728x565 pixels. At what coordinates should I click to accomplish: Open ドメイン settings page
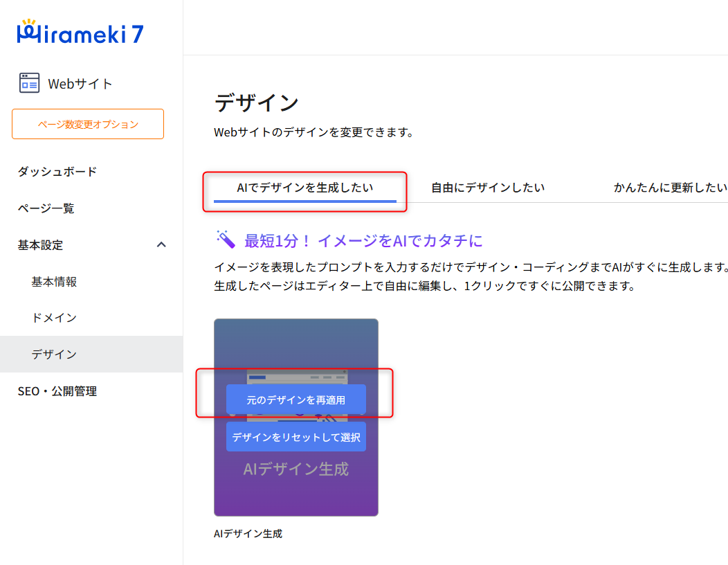54,318
